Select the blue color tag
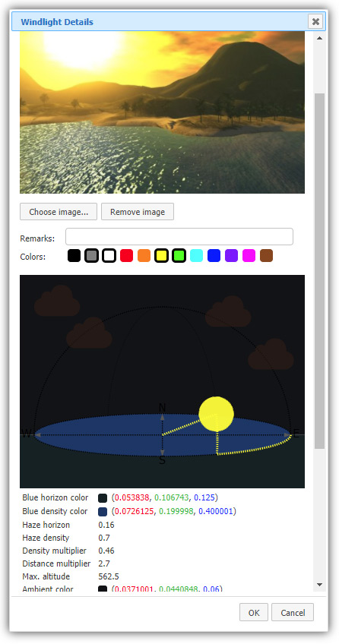Viewport: 339px width, 644px height. [214, 255]
